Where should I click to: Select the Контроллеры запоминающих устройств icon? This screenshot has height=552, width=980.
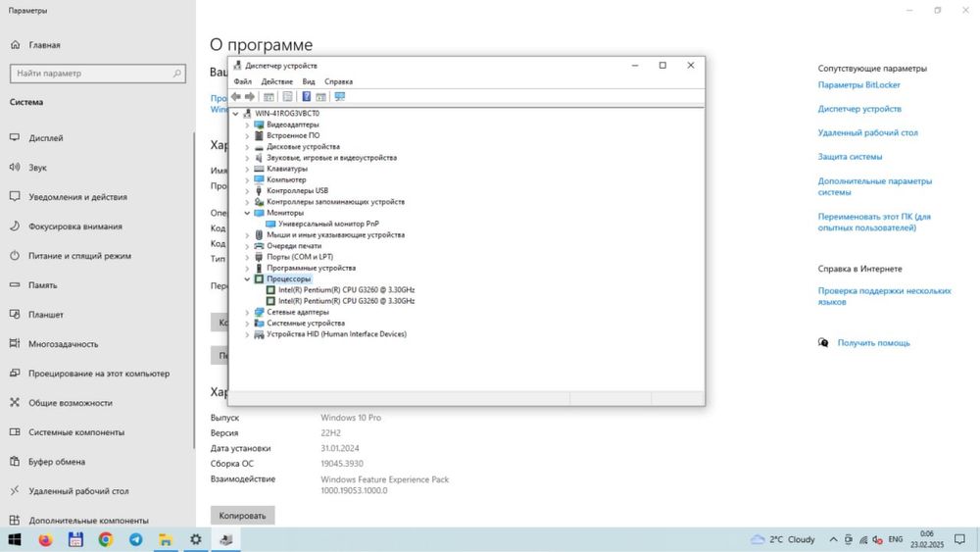coord(259,202)
